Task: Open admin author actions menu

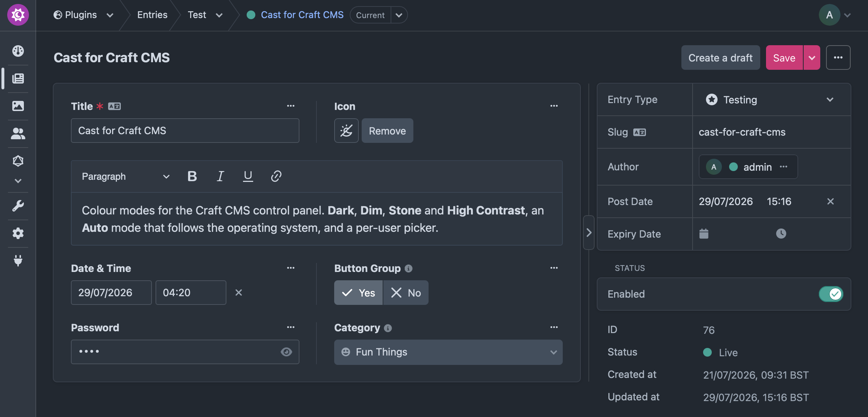Action: point(784,167)
